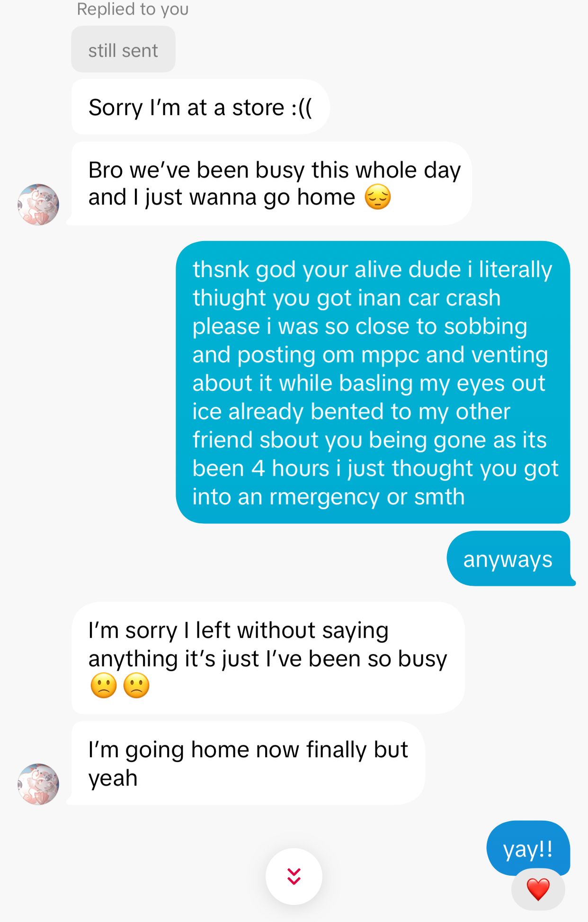Viewport: 588px width, 922px height.
Task: Open sender's avatar beside 'wanna go home' message
Action: (38, 205)
